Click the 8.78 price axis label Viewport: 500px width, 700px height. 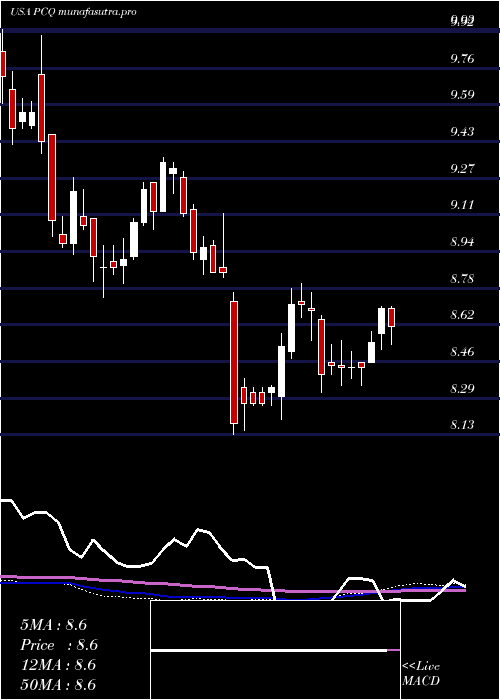[462, 279]
